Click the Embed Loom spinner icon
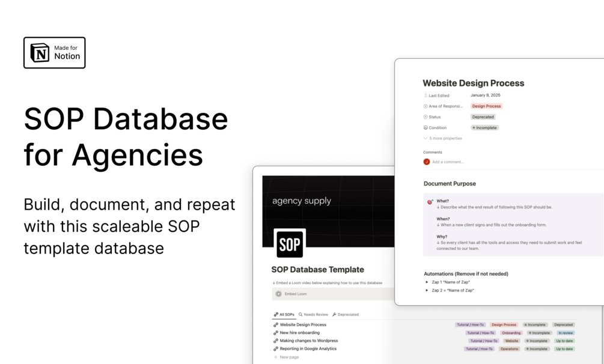 pyautogui.click(x=278, y=294)
